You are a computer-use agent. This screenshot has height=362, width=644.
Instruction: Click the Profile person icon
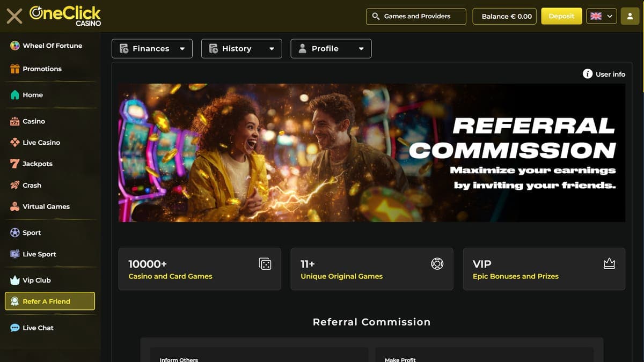(302, 48)
